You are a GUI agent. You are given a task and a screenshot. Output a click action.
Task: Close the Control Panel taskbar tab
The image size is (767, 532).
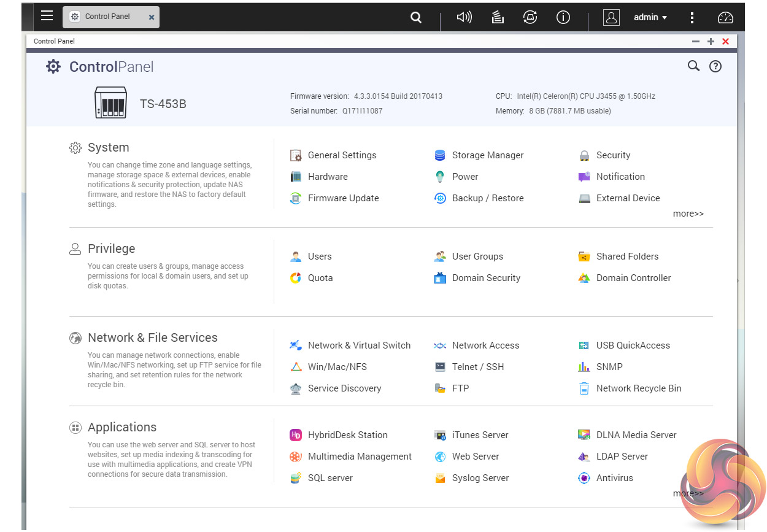[x=152, y=18]
